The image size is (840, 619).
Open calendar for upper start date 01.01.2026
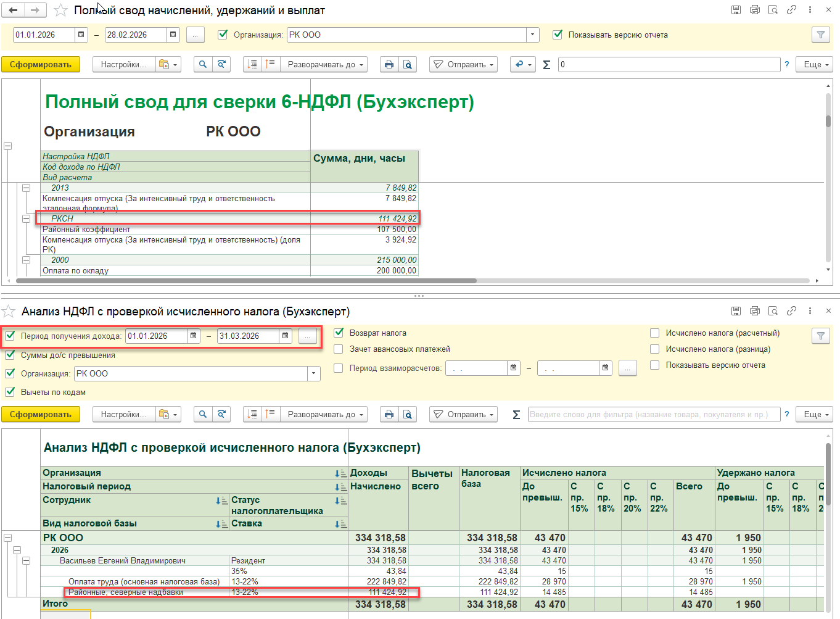[x=81, y=35]
